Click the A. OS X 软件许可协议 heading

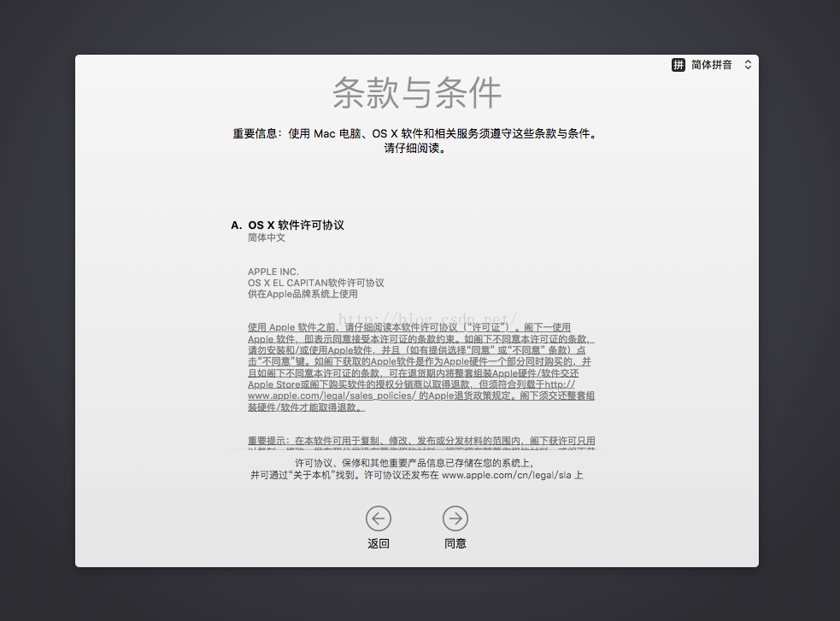(288, 225)
